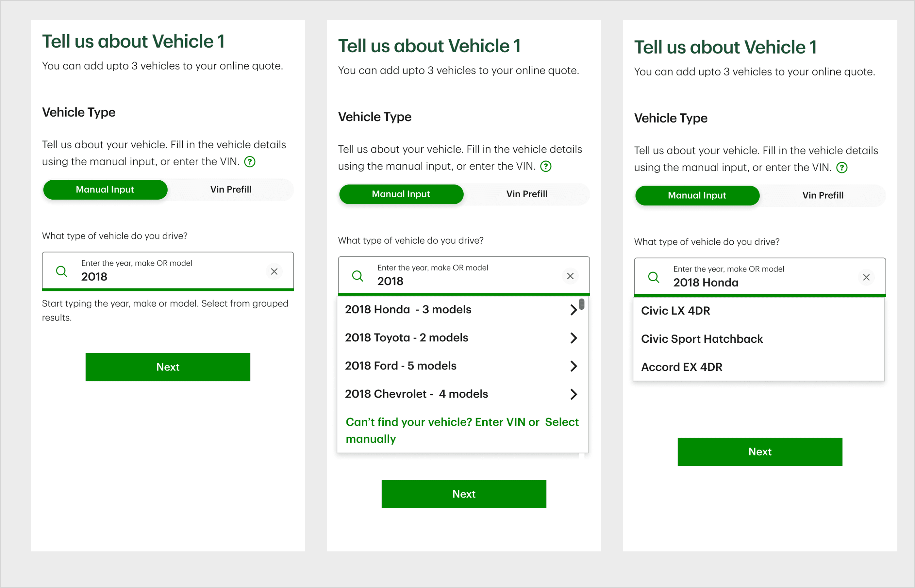Viewport: 915px width, 588px height.
Task: Open the Vin Prefill tab in the rightmost panel
Action: [823, 195]
